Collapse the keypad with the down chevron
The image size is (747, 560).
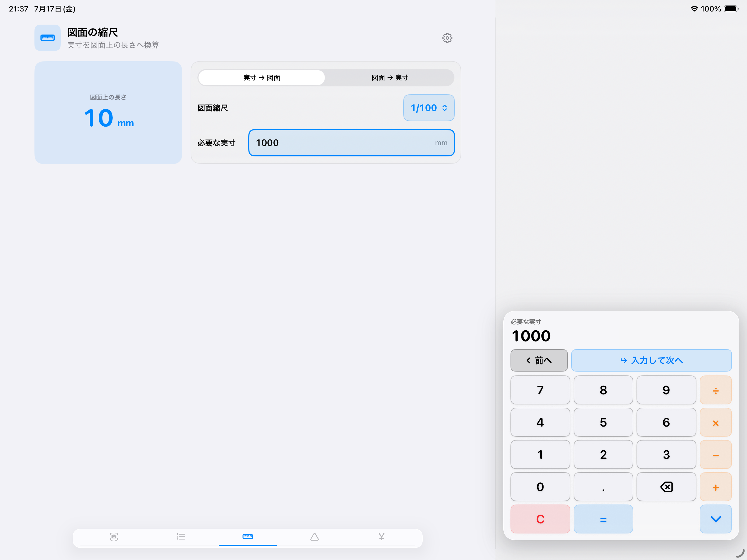point(716,519)
